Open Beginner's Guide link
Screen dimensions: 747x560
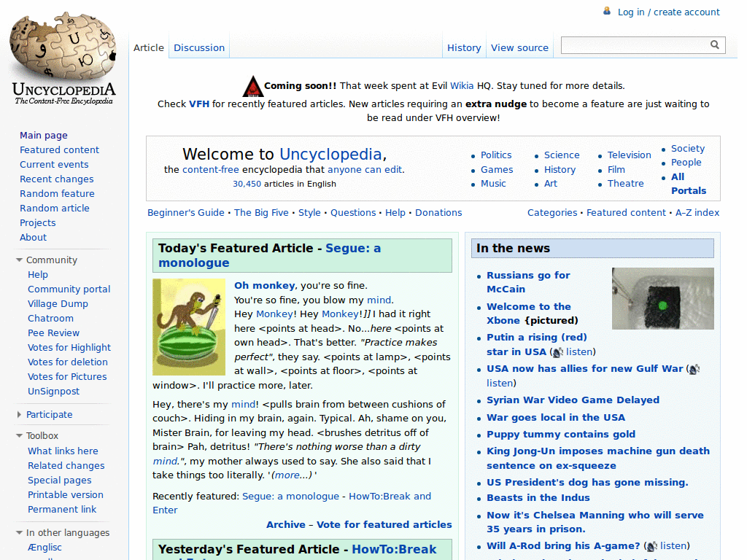click(186, 213)
